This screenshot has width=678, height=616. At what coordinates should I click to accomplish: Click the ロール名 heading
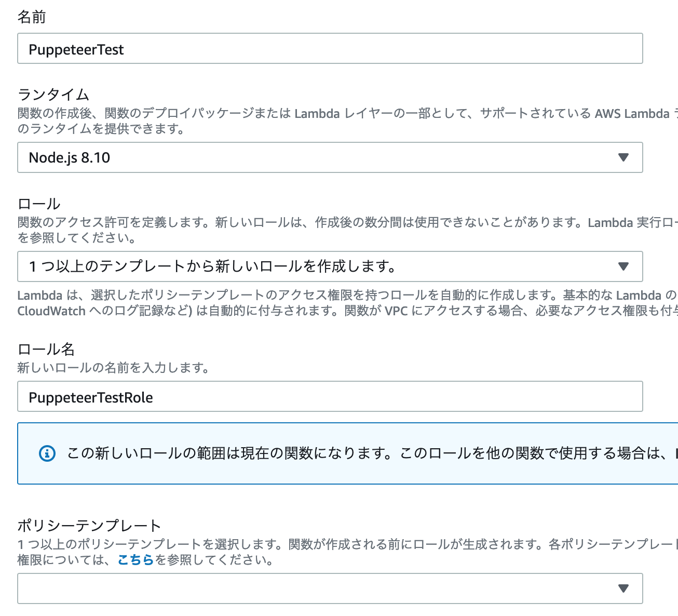(x=46, y=349)
